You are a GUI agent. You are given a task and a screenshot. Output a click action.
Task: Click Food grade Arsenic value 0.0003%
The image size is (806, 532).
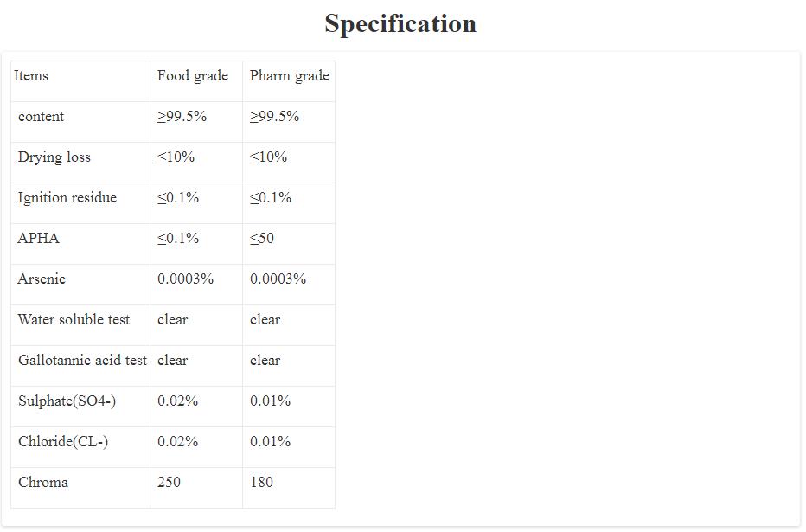(x=186, y=279)
